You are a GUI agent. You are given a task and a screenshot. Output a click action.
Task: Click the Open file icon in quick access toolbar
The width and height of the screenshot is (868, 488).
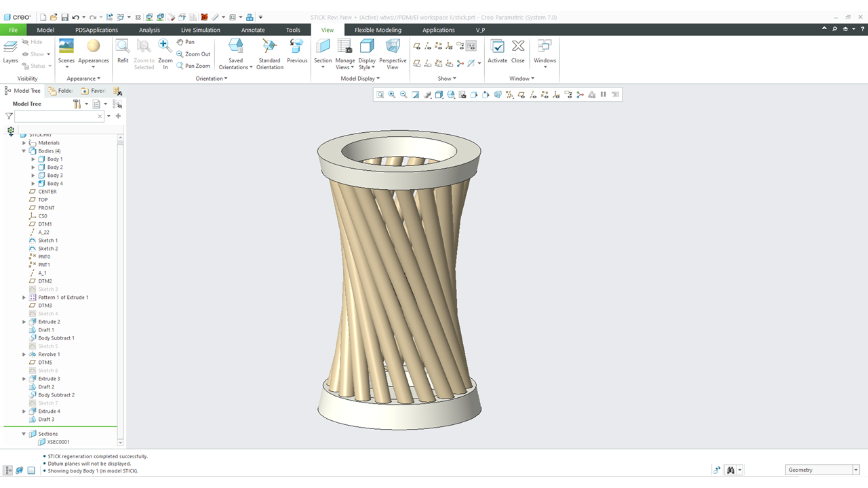(x=54, y=17)
